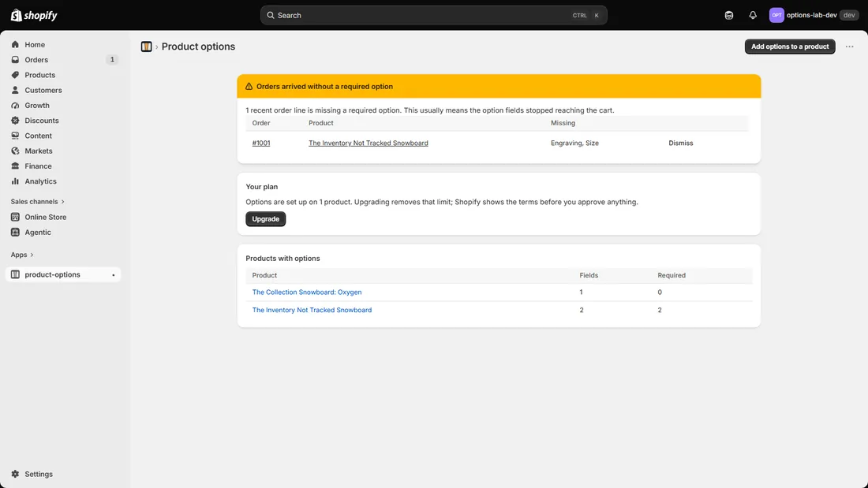Viewport: 868px width, 488px height.
Task: Focus the Search field
Action: tap(433, 16)
